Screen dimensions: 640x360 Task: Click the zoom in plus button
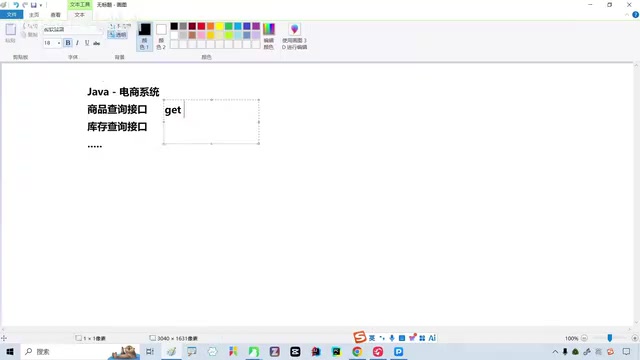click(634, 338)
